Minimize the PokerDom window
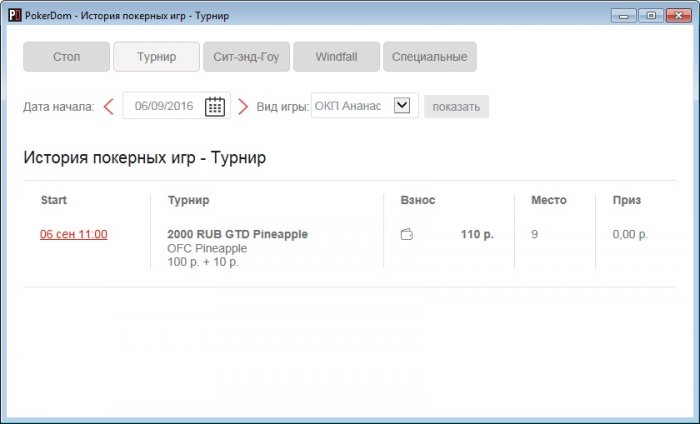700x424 pixels. coord(624,16)
